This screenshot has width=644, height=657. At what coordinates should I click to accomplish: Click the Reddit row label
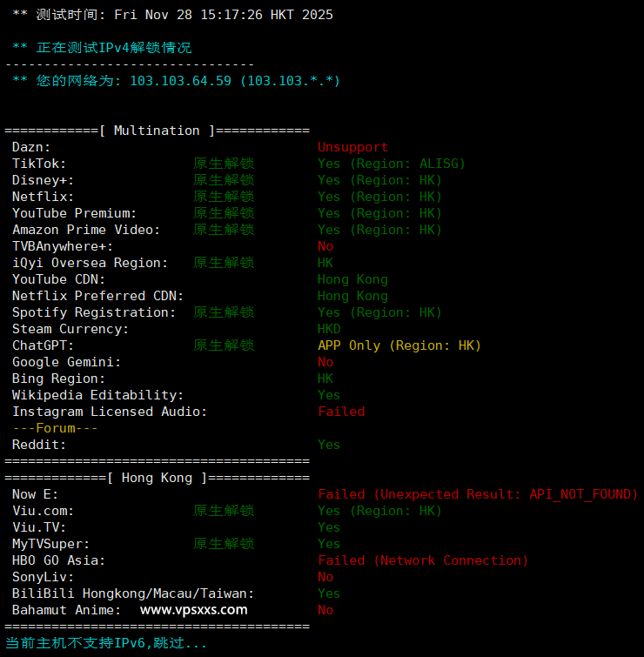[x=38, y=445]
